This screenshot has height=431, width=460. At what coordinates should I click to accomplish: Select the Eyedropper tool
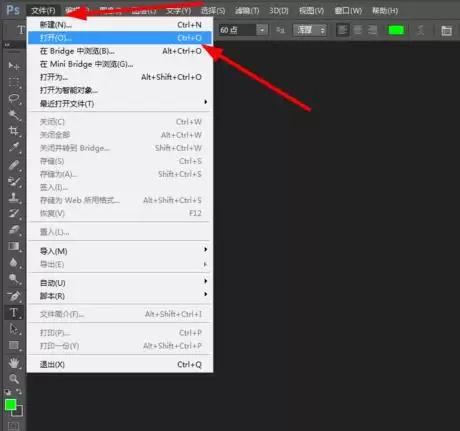pyautogui.click(x=14, y=147)
